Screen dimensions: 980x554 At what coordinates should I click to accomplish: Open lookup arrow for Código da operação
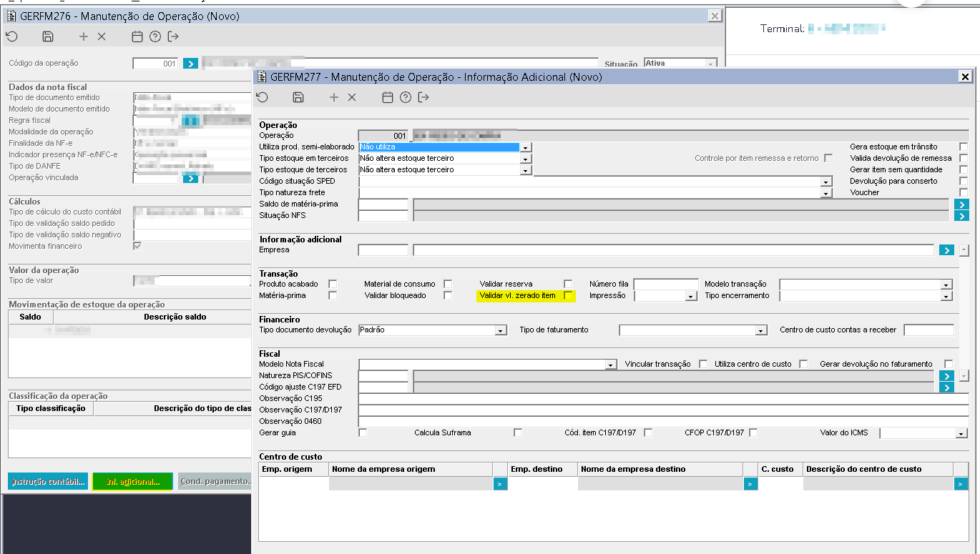tap(190, 64)
